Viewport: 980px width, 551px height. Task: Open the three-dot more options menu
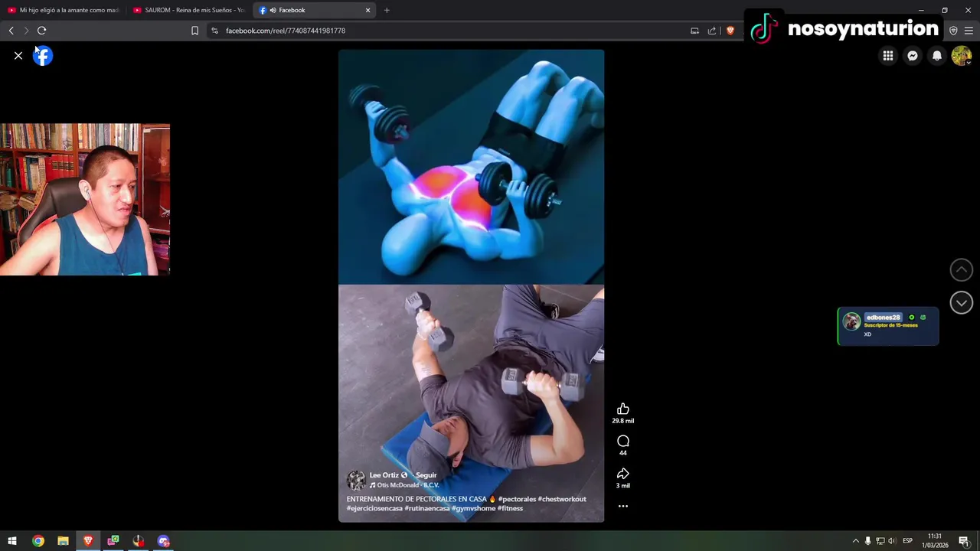click(623, 506)
